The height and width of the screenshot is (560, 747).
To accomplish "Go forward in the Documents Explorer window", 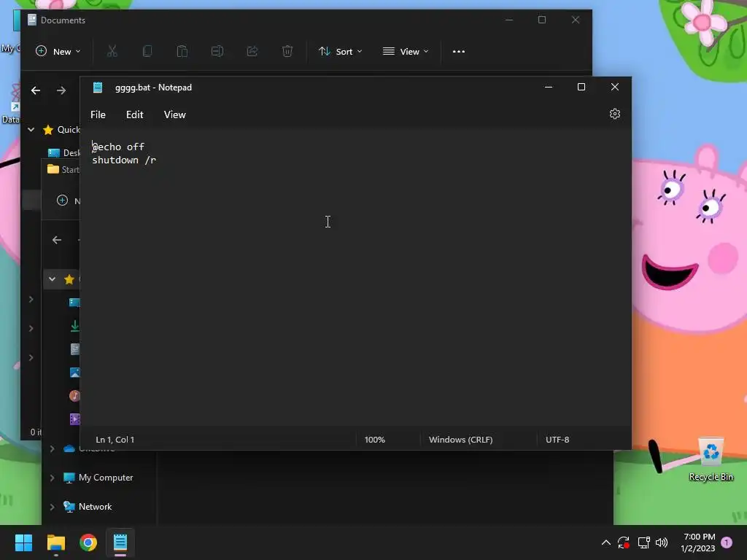I will (x=61, y=90).
